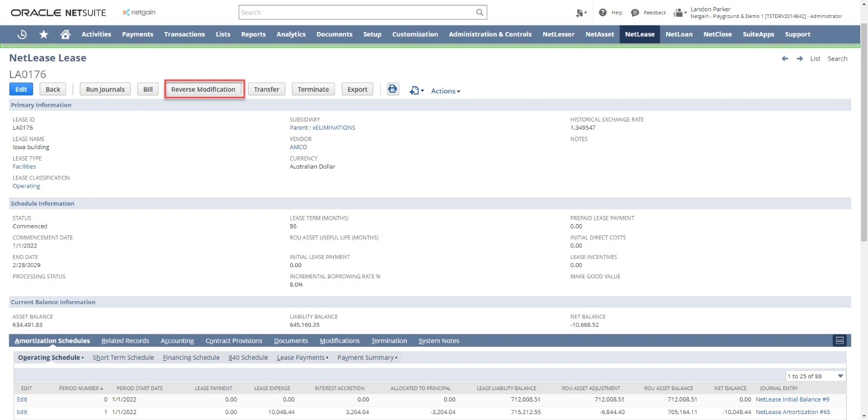Open the personalize icon beside Help
Image resolution: width=868 pixels, height=420 pixels.
[x=581, y=12]
